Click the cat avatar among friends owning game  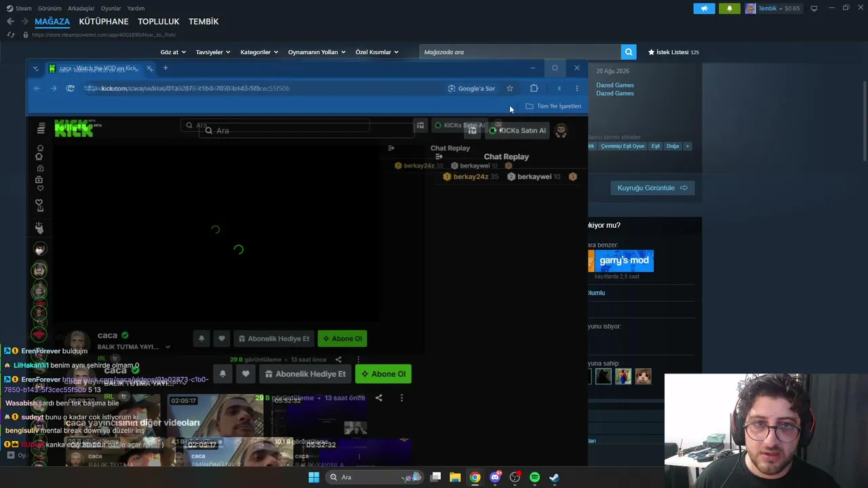[x=643, y=376]
